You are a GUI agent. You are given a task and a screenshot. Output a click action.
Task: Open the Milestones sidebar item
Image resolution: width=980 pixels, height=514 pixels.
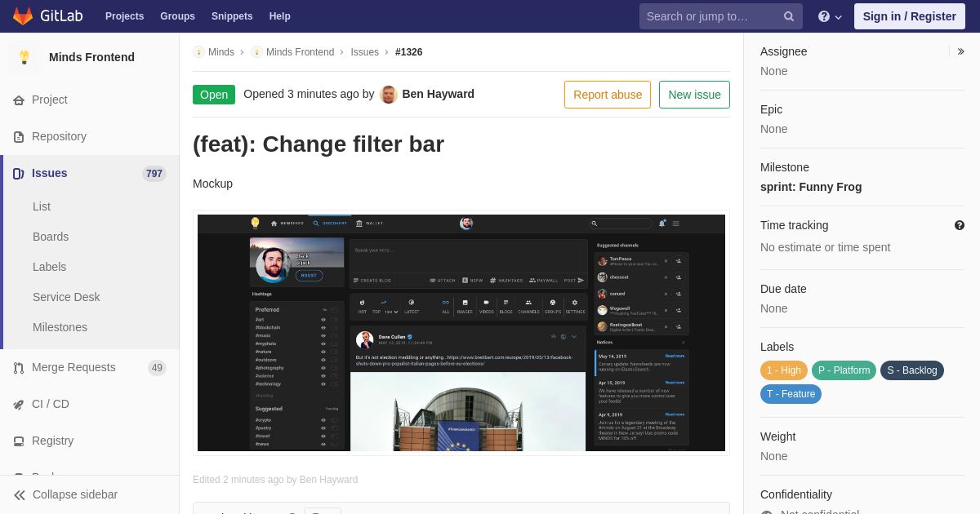(x=60, y=327)
